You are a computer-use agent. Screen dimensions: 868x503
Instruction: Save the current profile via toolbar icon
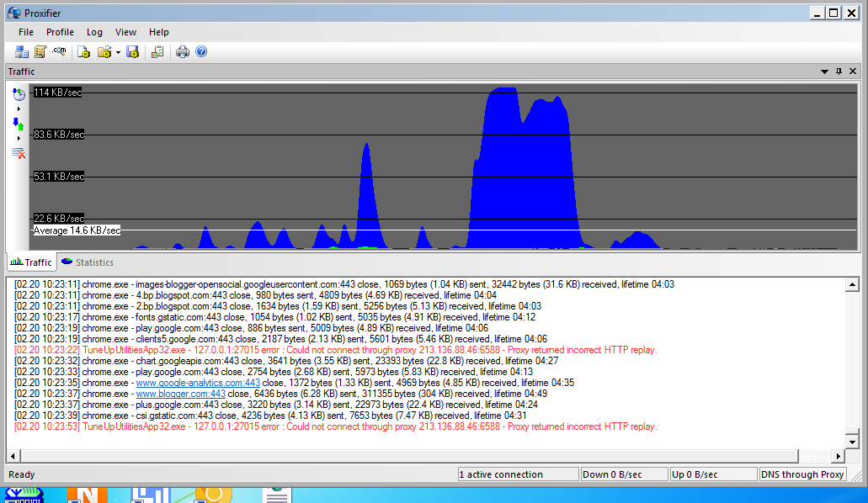132,51
